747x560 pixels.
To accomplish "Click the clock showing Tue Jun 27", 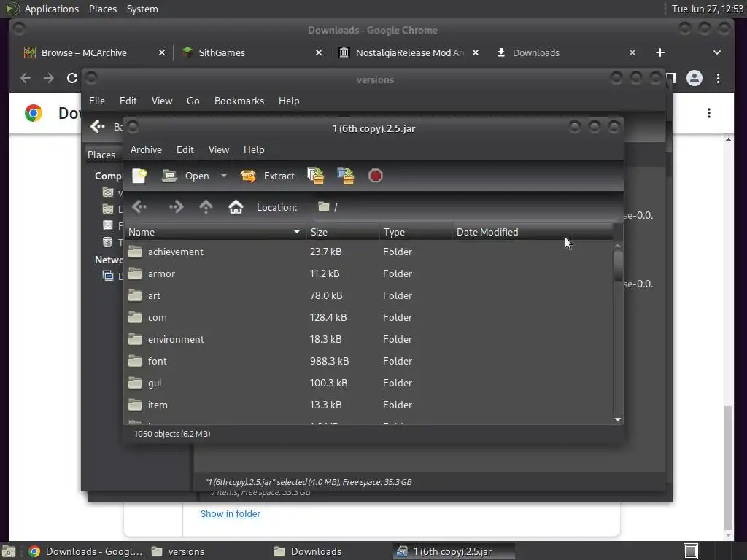I will [x=708, y=9].
